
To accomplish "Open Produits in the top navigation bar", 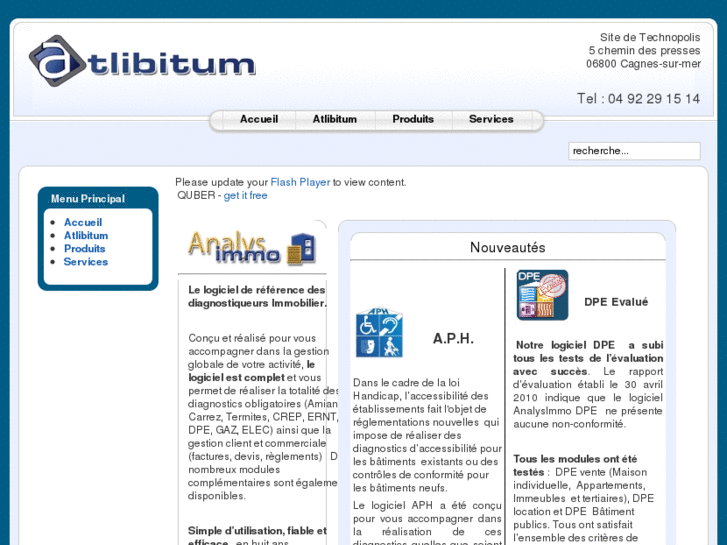I will point(413,119).
